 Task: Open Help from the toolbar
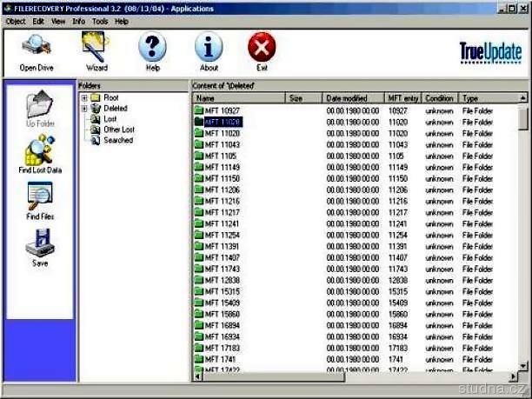coord(152,50)
